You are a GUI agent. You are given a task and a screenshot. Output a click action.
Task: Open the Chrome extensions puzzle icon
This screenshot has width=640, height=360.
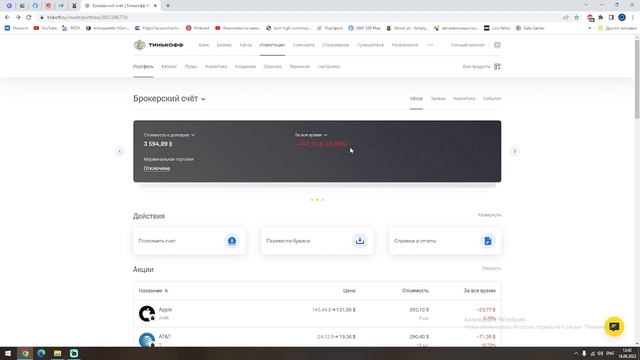coord(601,18)
